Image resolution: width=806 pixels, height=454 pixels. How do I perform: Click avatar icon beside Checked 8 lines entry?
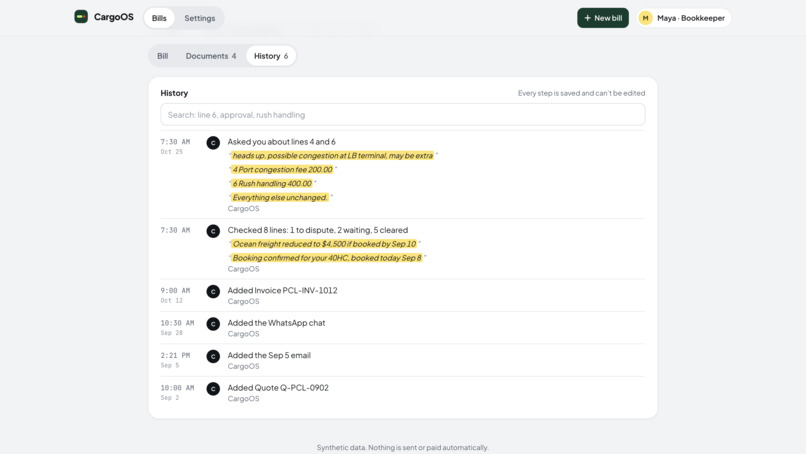click(x=213, y=231)
